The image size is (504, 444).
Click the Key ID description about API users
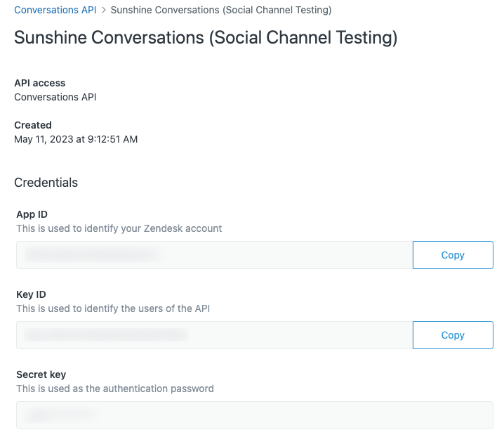113,308
